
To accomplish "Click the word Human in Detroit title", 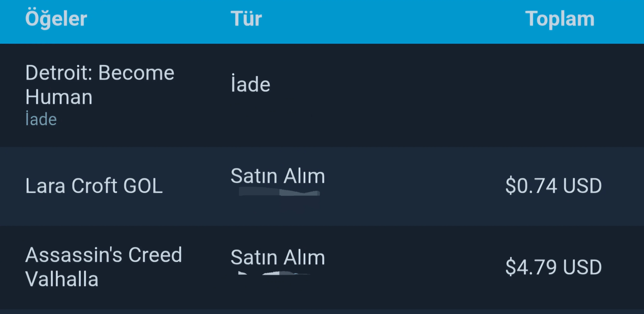I will point(59,97).
